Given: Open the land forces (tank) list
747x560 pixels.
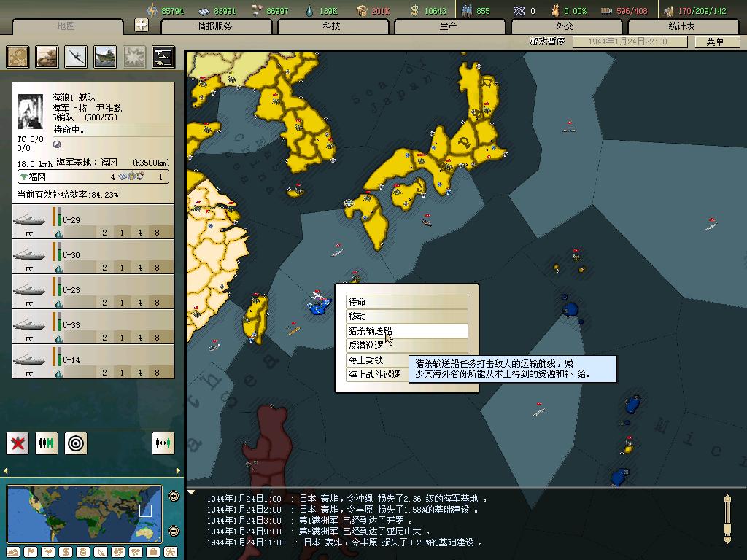Looking at the screenshot, I should 47,57.
